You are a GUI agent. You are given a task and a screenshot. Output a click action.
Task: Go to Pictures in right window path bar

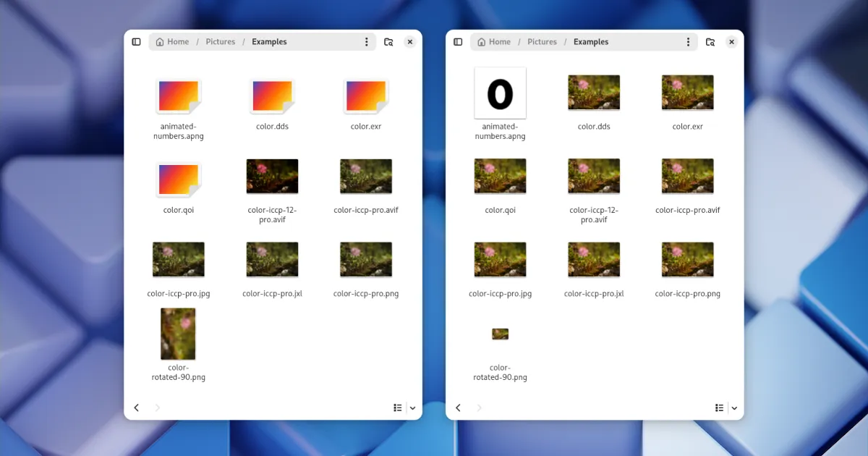(x=542, y=42)
